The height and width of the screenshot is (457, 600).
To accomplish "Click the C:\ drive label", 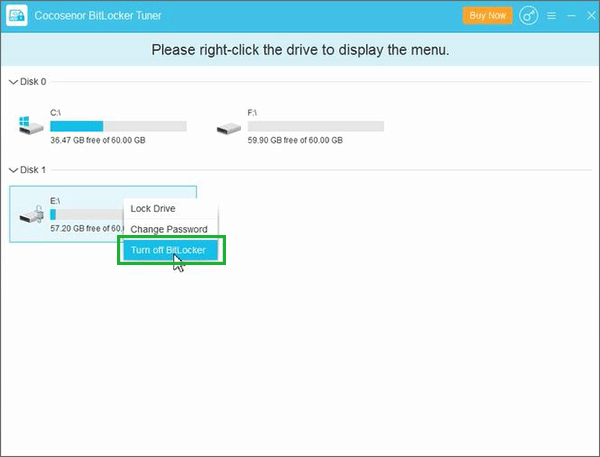I will tap(55, 113).
